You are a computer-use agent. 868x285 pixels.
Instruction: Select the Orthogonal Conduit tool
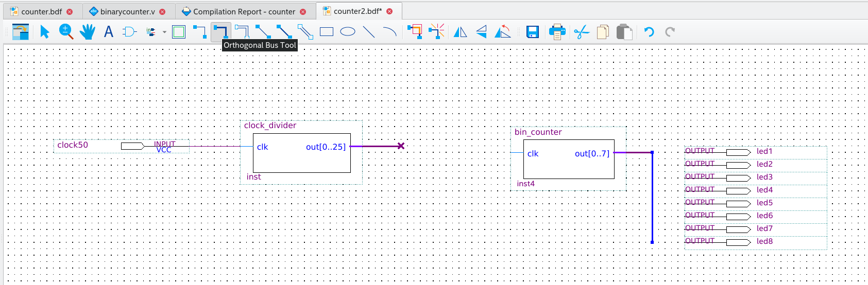(x=242, y=32)
